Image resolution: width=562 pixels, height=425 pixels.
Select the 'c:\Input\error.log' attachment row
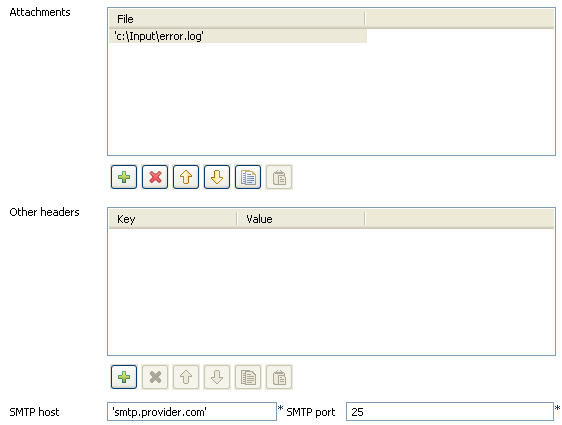coord(238,36)
